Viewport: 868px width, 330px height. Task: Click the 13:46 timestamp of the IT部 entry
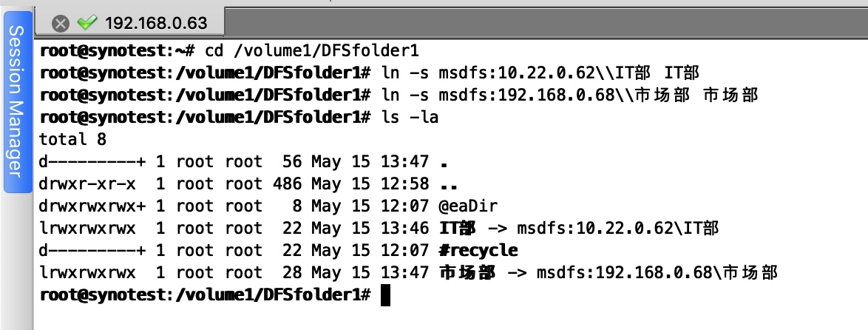[404, 228]
